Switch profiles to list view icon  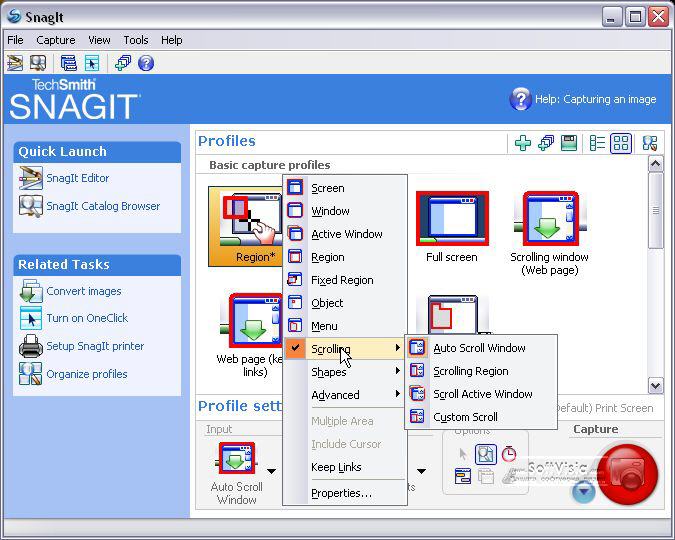(x=597, y=143)
